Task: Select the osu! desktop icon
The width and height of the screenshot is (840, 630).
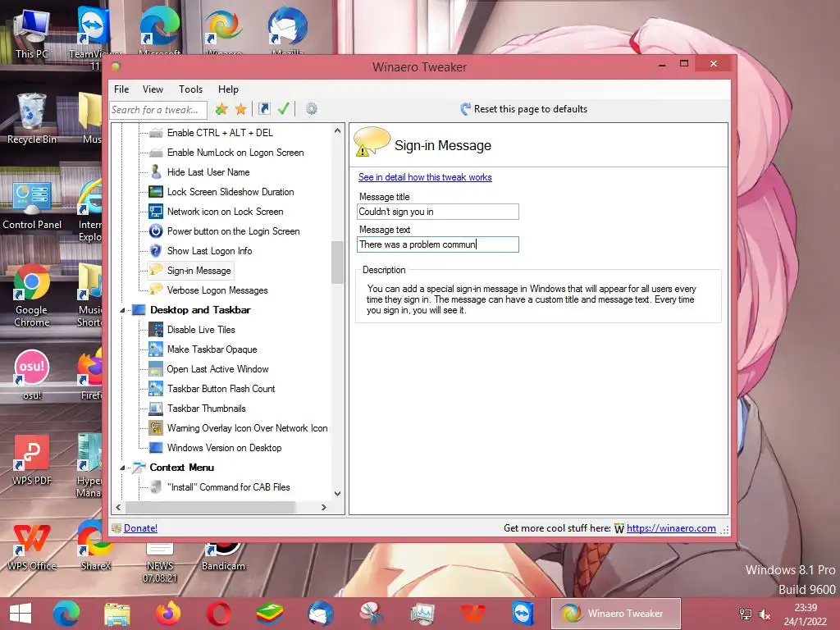Action: click(32, 374)
